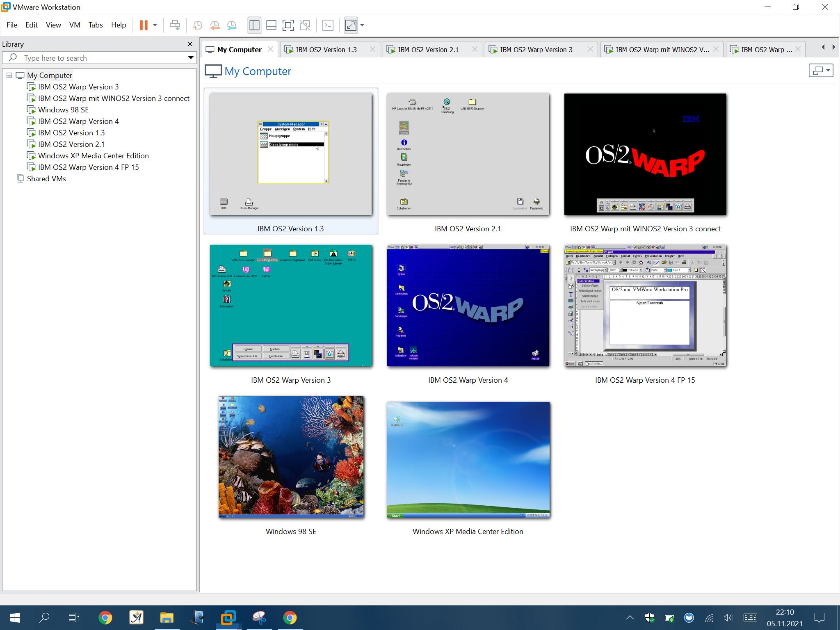Switch to the IBM OS2 Version 2.1 tab
840x630 pixels.
428,50
